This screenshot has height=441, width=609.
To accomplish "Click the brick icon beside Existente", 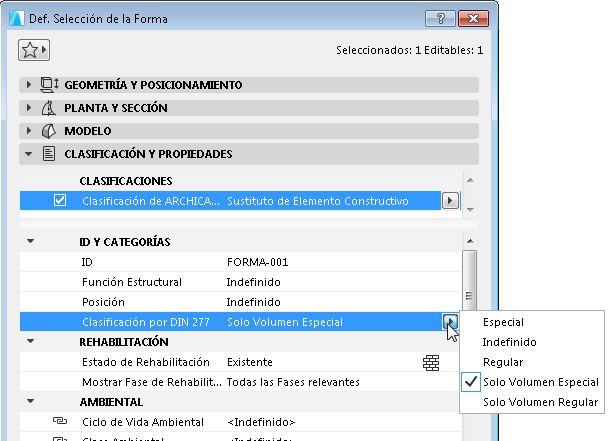I will tap(431, 362).
